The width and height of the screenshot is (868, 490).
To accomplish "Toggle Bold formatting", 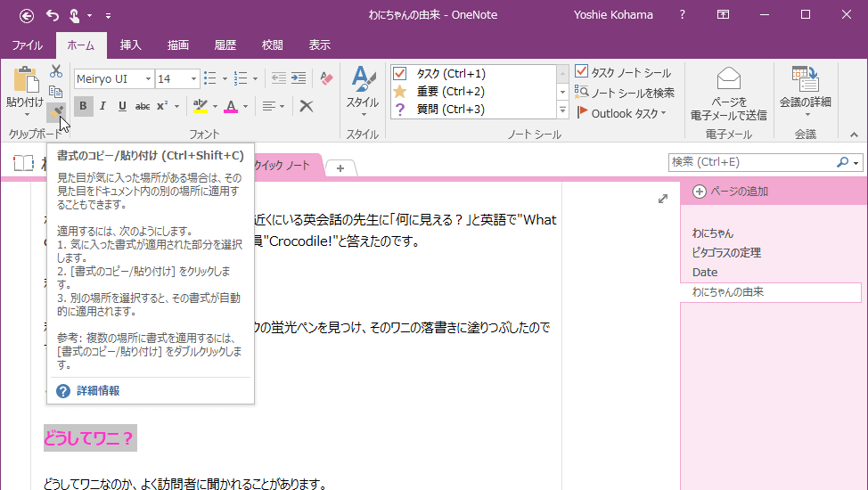I will tap(83, 106).
